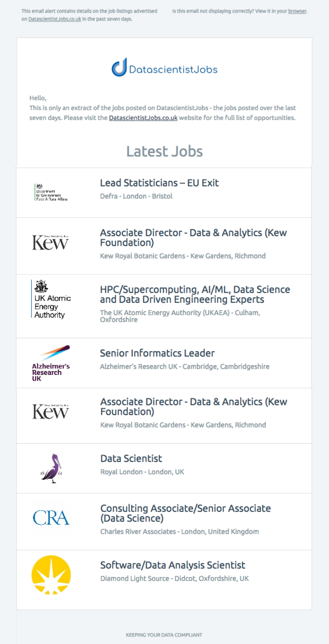Open the view in browser link
The height and width of the screenshot is (644, 329).
[x=297, y=11]
